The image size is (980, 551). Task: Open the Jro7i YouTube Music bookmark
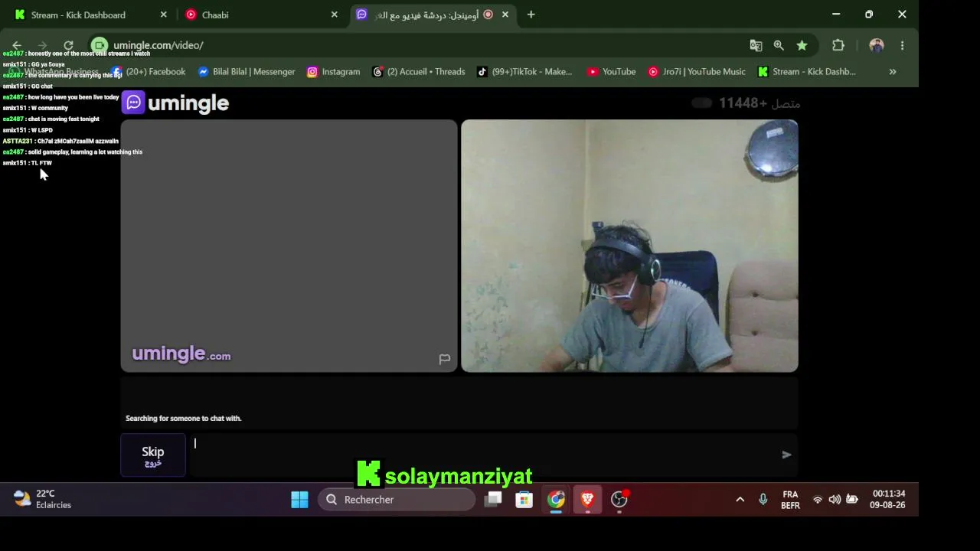(x=696, y=71)
